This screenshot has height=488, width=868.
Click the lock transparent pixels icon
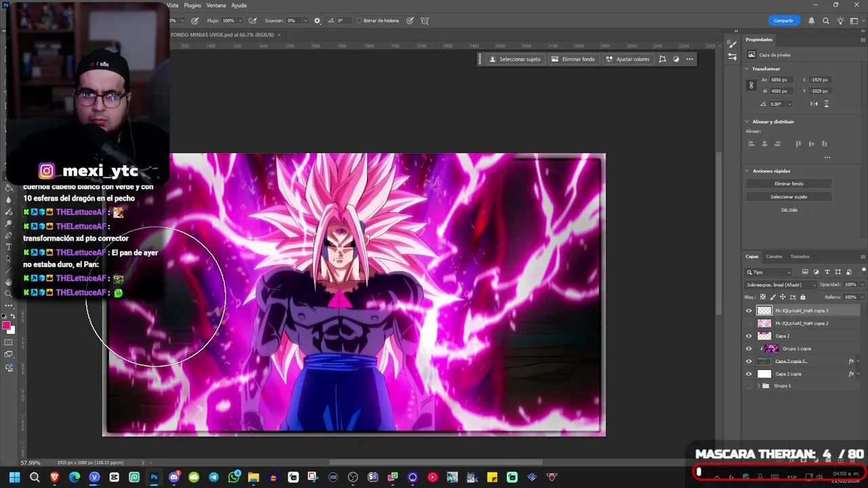tap(762, 297)
